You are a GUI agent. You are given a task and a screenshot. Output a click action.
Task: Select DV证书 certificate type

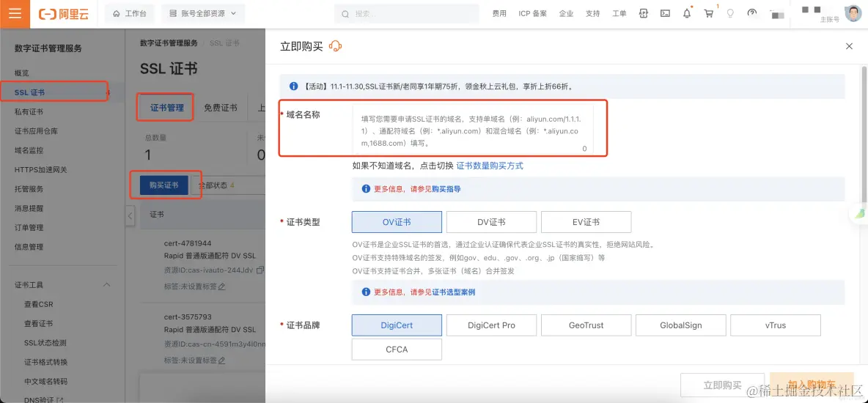click(492, 222)
